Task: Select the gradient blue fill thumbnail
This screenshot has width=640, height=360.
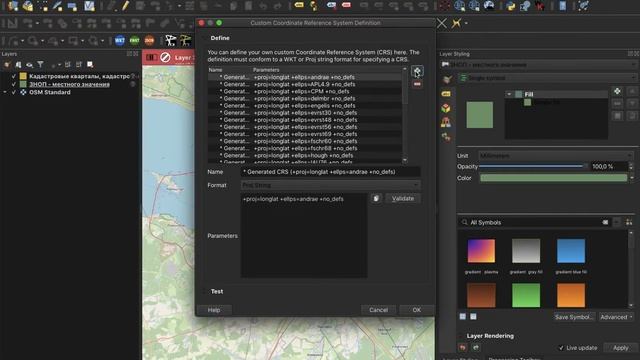Action: pyautogui.click(x=571, y=251)
